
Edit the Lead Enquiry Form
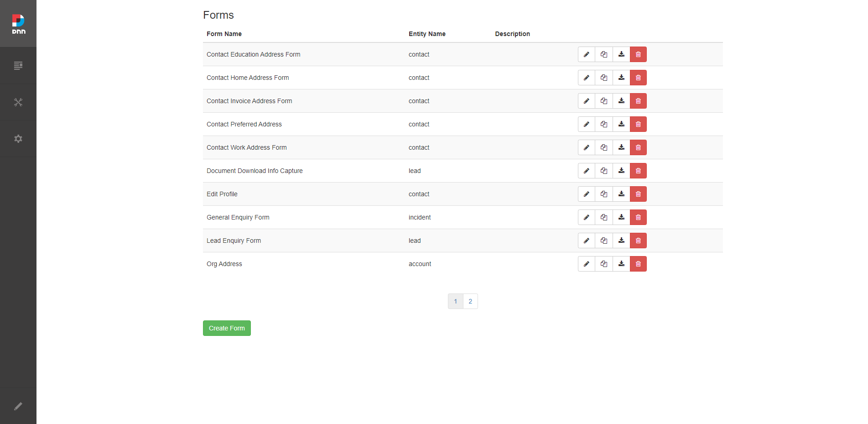(587, 241)
